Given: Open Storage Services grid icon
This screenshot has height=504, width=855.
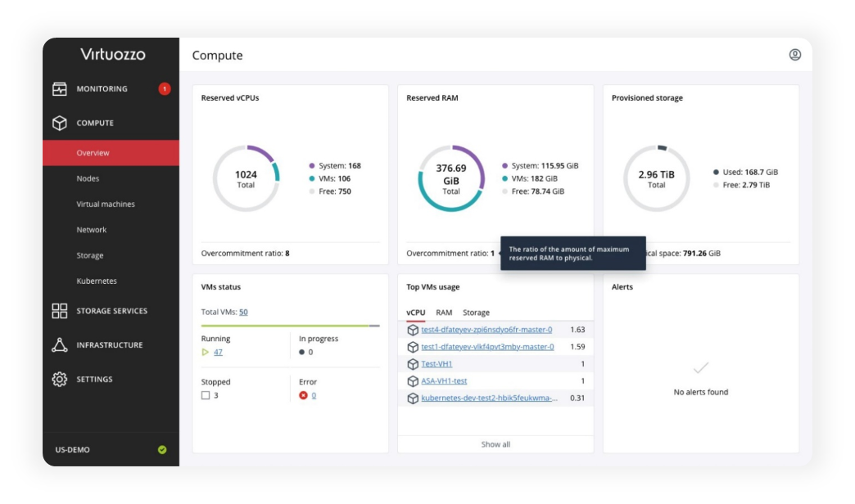Looking at the screenshot, I should tap(60, 311).
